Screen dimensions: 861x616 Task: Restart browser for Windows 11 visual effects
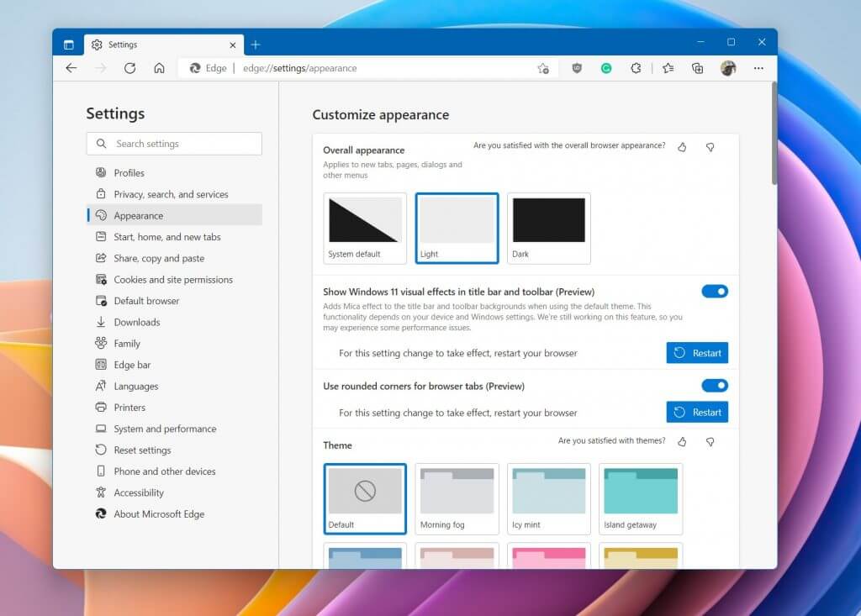[x=697, y=353]
